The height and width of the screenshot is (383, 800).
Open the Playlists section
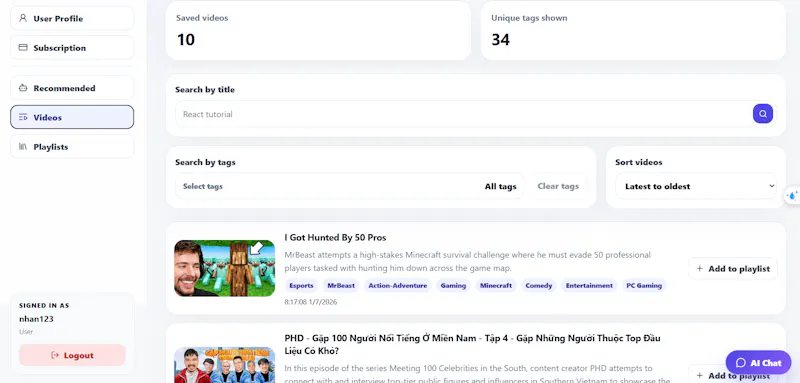pyautogui.click(x=72, y=147)
